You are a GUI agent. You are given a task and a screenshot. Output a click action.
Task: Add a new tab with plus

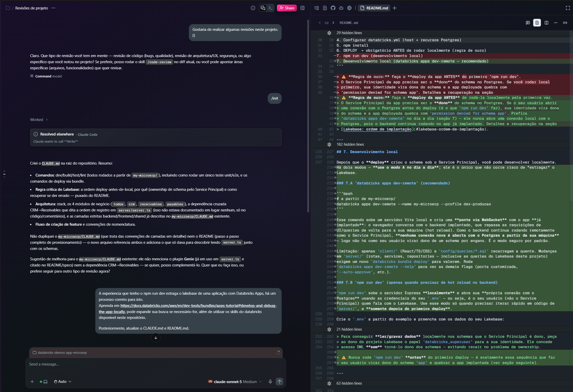click(x=394, y=8)
